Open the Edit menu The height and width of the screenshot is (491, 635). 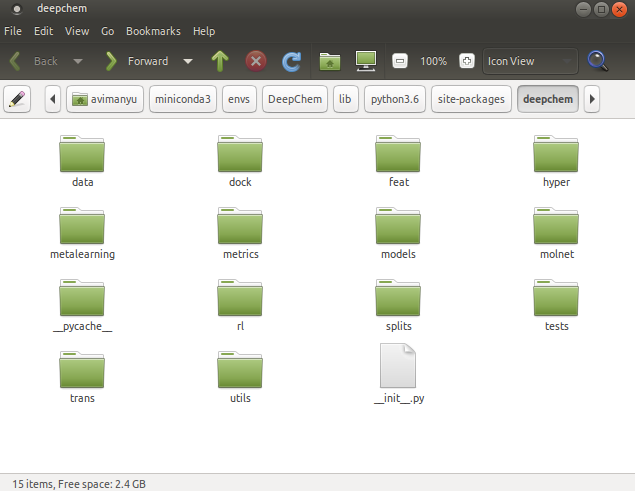tap(43, 31)
